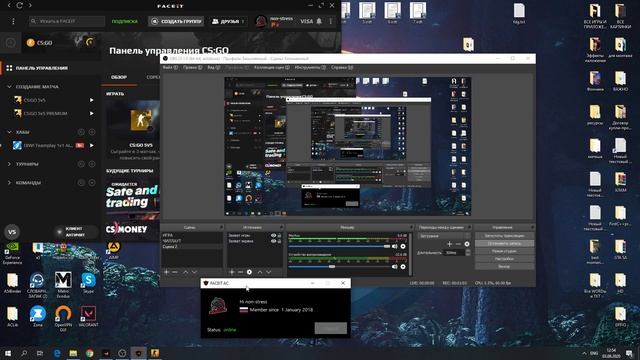Add a new source in OBS
Screen dimensions: 640x360
coord(231,272)
